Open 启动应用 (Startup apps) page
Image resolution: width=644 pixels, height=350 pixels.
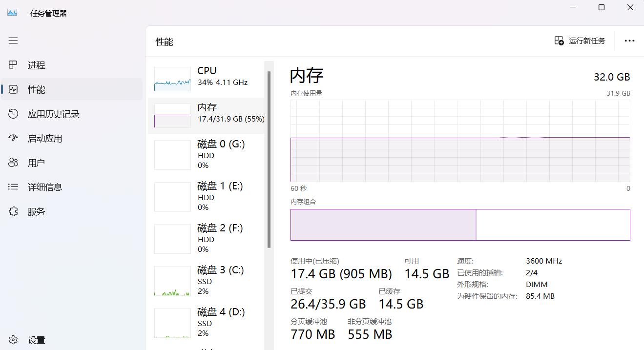click(44, 138)
